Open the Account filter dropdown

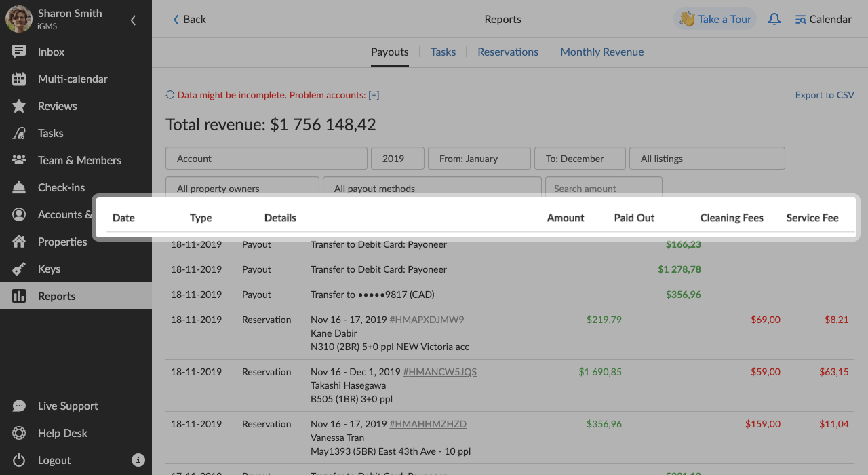266,158
